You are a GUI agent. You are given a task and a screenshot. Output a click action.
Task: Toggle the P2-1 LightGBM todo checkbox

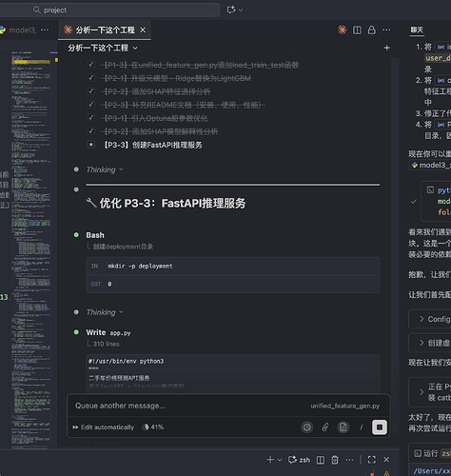[x=91, y=78]
